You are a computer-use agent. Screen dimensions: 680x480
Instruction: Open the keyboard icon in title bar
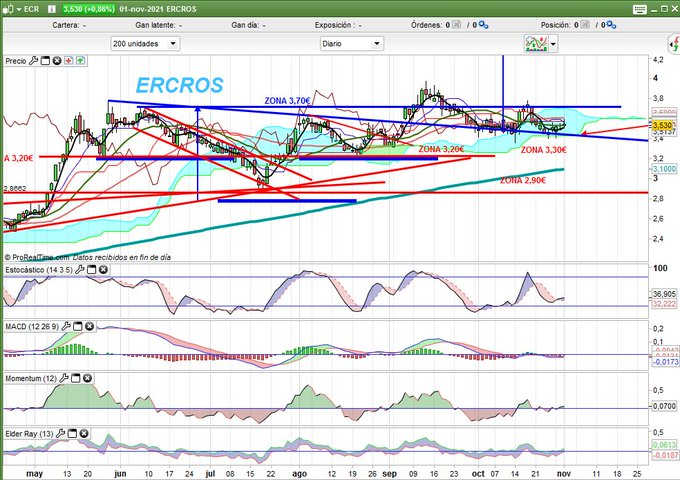(640, 9)
